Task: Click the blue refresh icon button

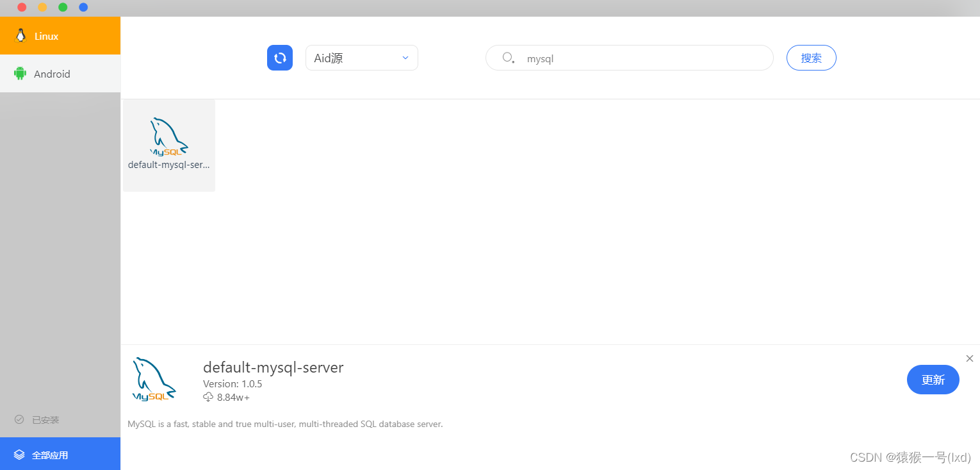Action: (280, 58)
